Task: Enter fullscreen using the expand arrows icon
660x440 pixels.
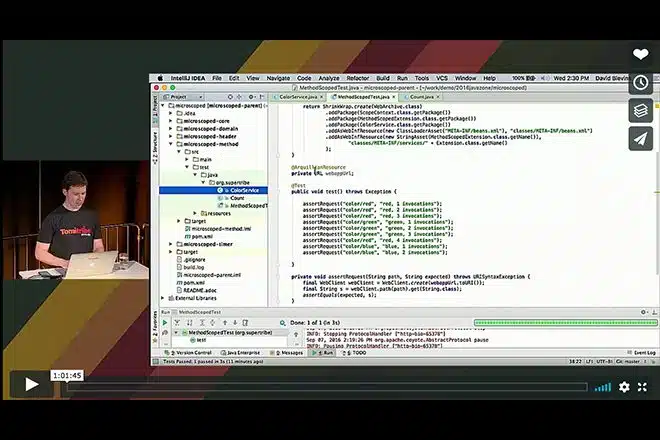Action: coord(642,387)
